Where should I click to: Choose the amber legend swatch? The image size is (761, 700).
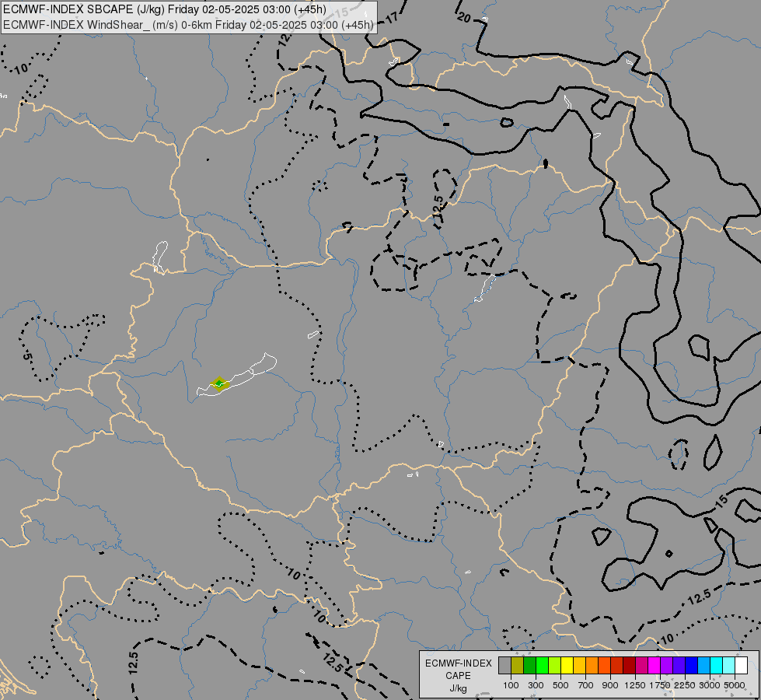point(579,666)
